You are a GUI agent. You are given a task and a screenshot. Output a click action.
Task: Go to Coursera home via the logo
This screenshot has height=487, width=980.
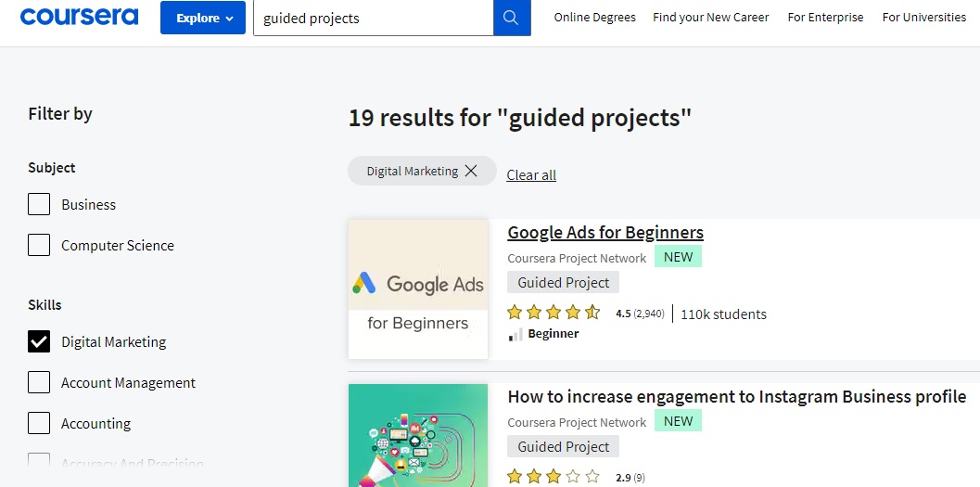click(x=80, y=17)
